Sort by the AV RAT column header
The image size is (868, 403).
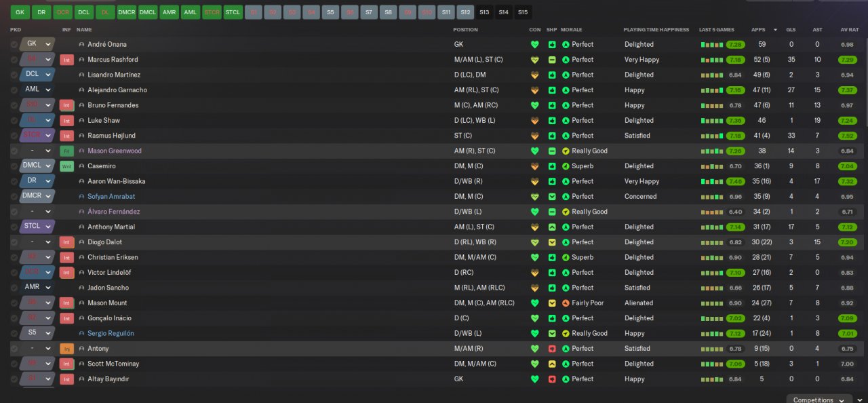pyautogui.click(x=849, y=30)
